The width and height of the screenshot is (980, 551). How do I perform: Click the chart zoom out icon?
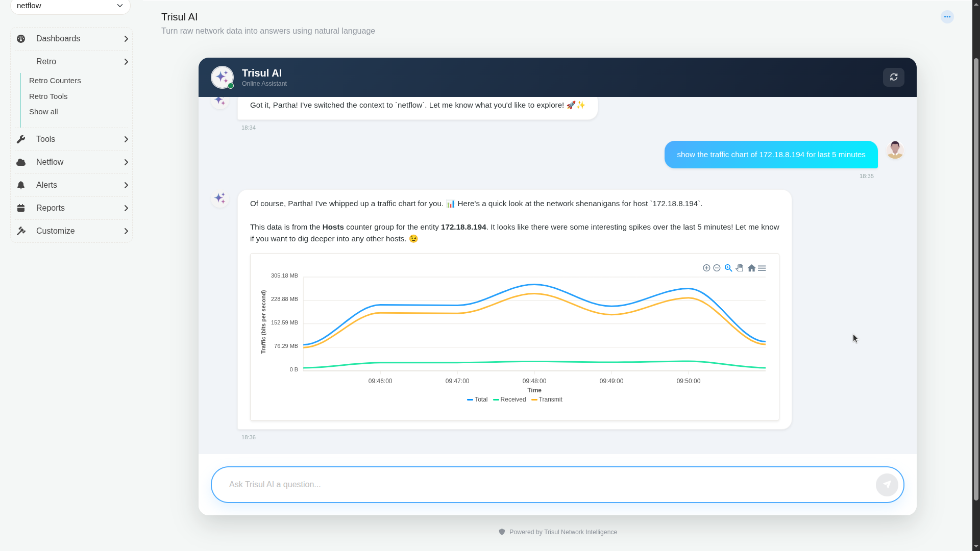click(717, 268)
